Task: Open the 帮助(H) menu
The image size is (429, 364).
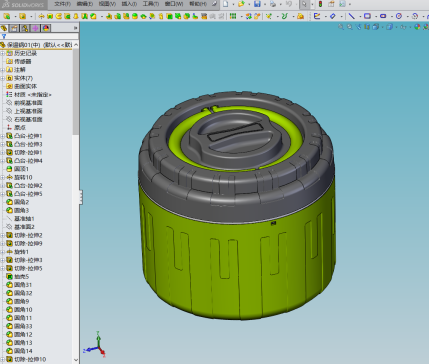Action: (x=198, y=4)
